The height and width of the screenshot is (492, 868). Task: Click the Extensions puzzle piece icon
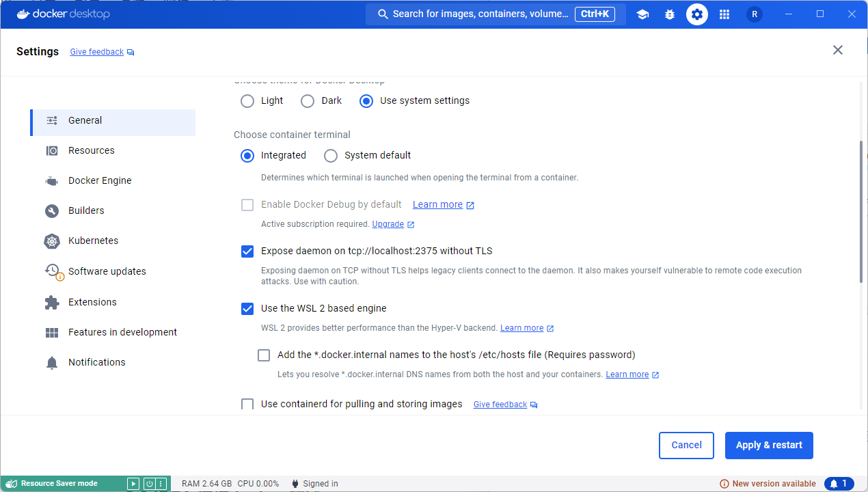click(52, 302)
